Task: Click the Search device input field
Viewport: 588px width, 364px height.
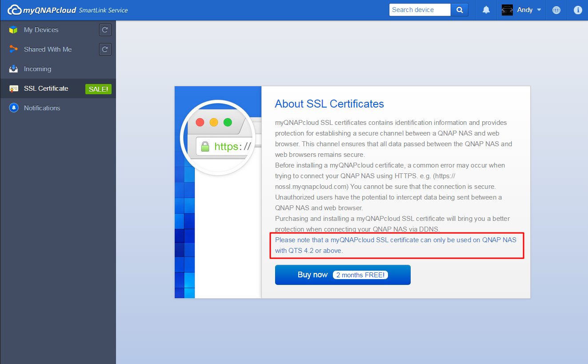Action: [420, 10]
